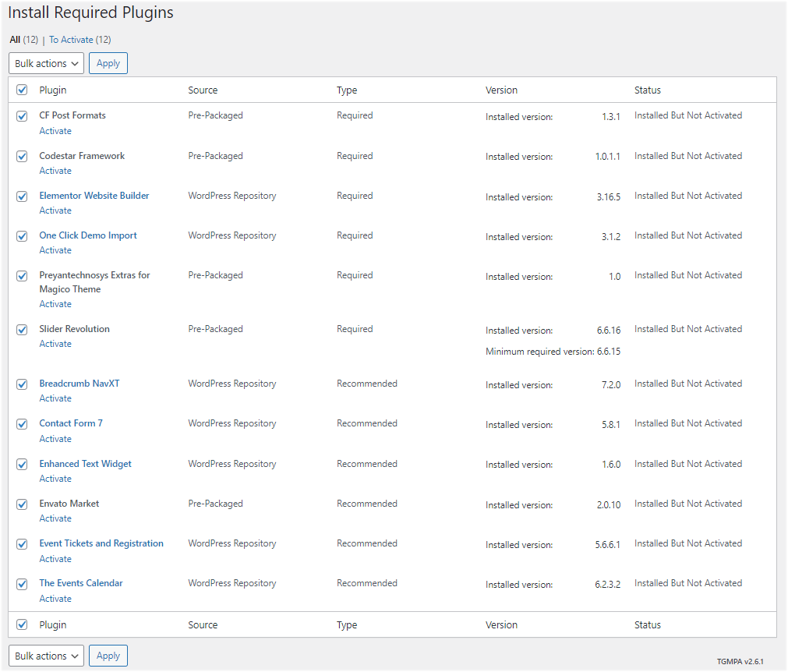Click Envato Market's Pre-Packaged source cell

click(x=216, y=504)
